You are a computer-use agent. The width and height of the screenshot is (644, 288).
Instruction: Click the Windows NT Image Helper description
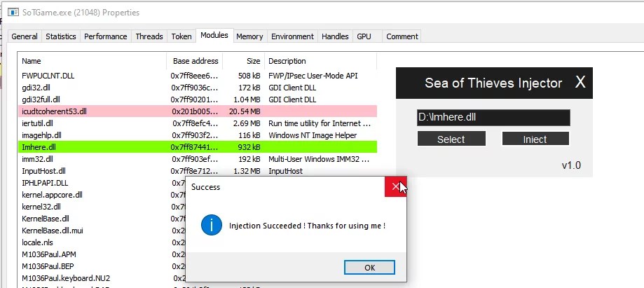(x=313, y=135)
